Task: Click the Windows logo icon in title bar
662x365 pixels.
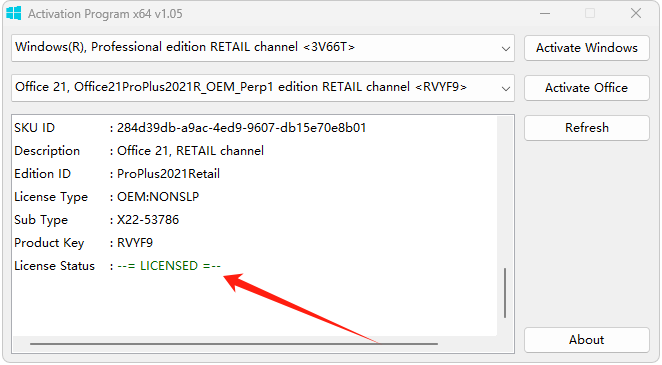Action: tap(14, 13)
